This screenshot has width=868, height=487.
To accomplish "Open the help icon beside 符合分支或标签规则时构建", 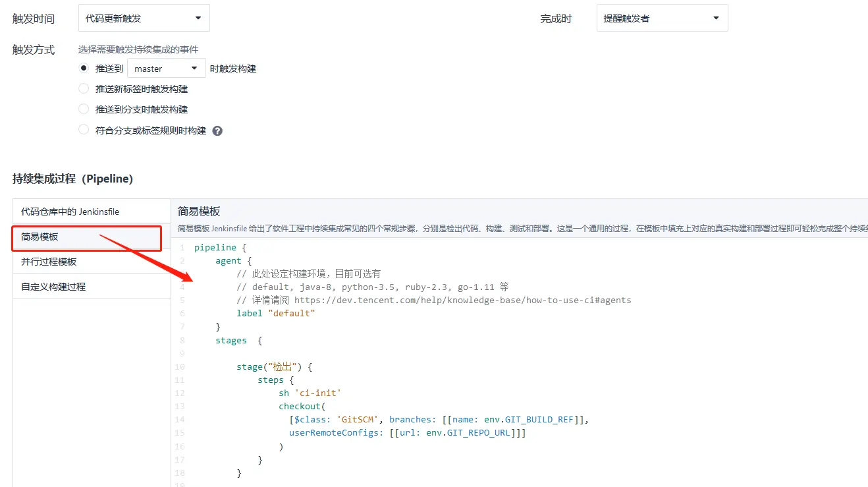I will (217, 131).
